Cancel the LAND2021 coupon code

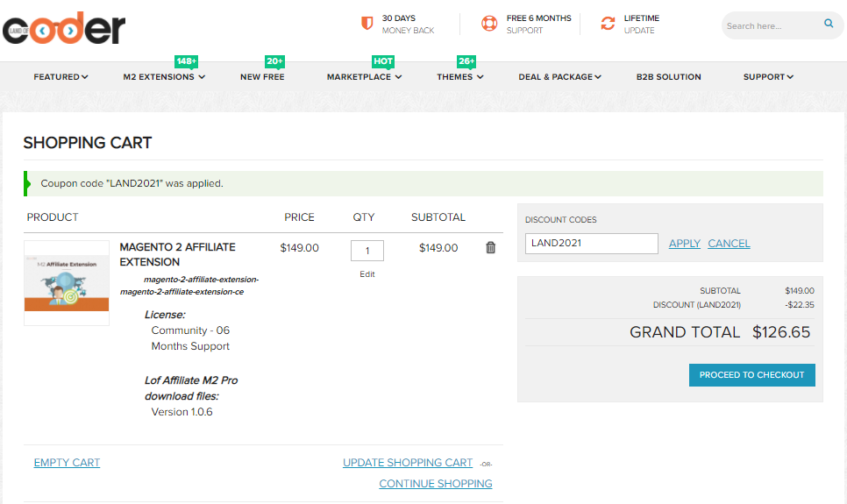729,244
